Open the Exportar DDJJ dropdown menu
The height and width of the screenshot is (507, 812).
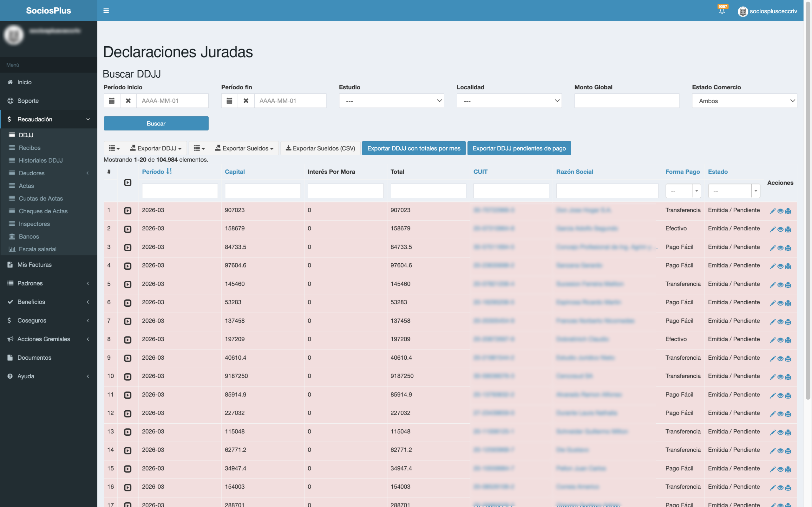(156, 148)
